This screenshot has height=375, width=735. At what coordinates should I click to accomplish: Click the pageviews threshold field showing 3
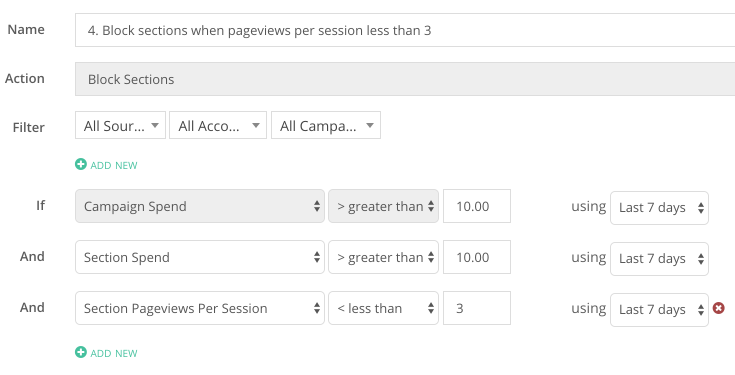coord(477,308)
